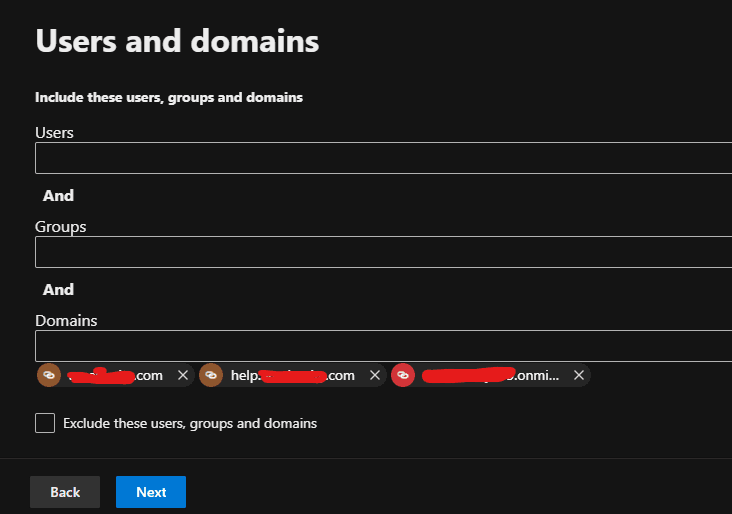Remove the help. domain chip
Image resolution: width=732 pixels, height=514 pixels.
375,375
